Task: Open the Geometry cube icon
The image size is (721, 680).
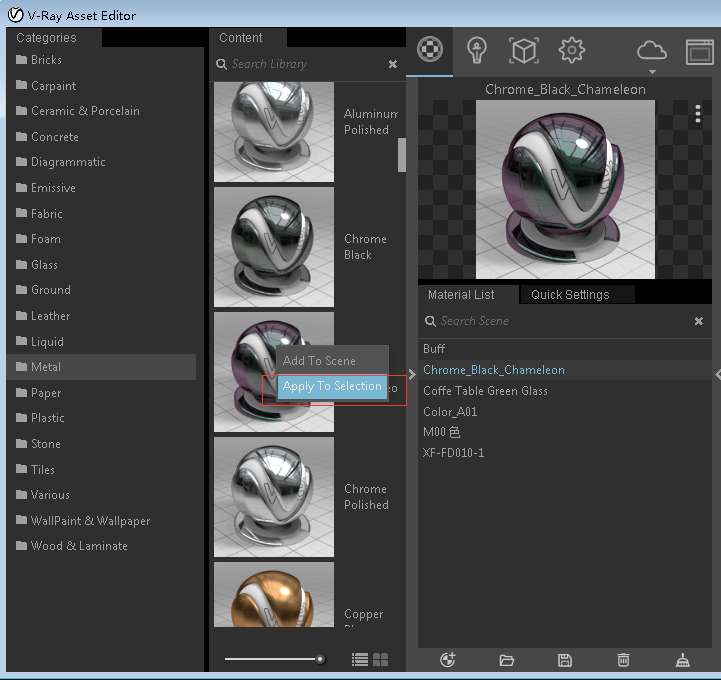Action: click(524, 50)
